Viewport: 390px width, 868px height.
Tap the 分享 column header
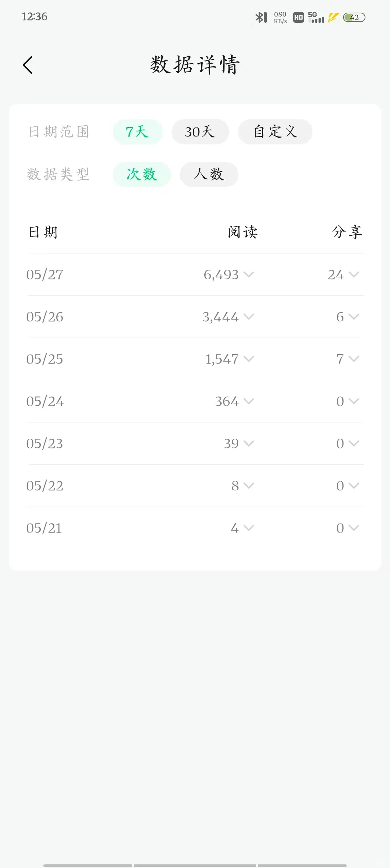(347, 232)
